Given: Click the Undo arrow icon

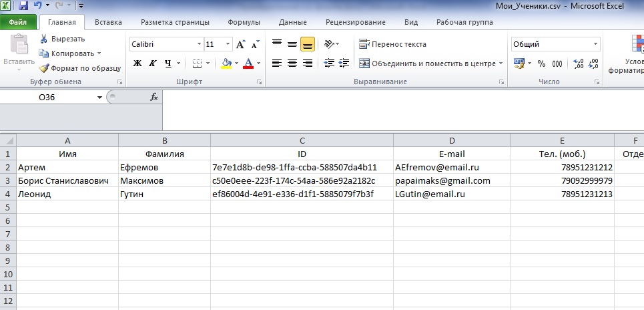Looking at the screenshot, I should [x=38, y=5].
